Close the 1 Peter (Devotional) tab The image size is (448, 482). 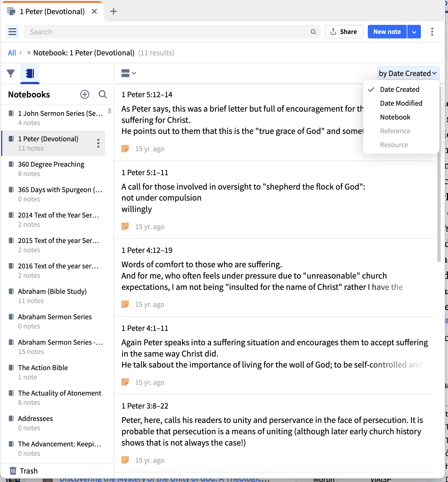[94, 11]
